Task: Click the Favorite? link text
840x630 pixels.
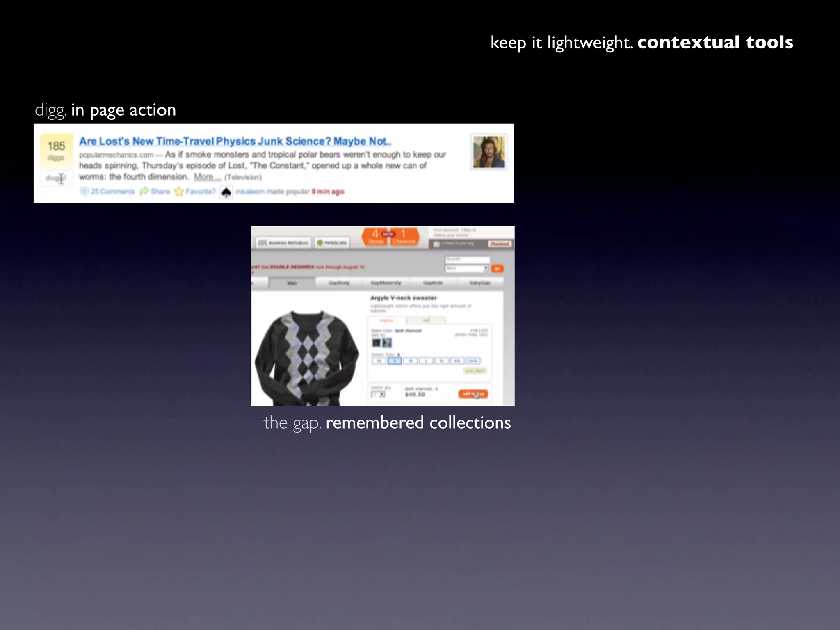Action: [201, 192]
